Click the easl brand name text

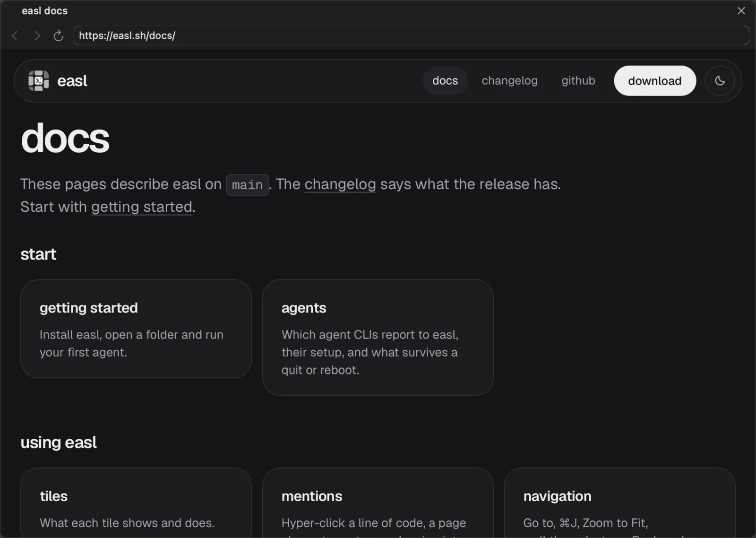click(x=72, y=81)
